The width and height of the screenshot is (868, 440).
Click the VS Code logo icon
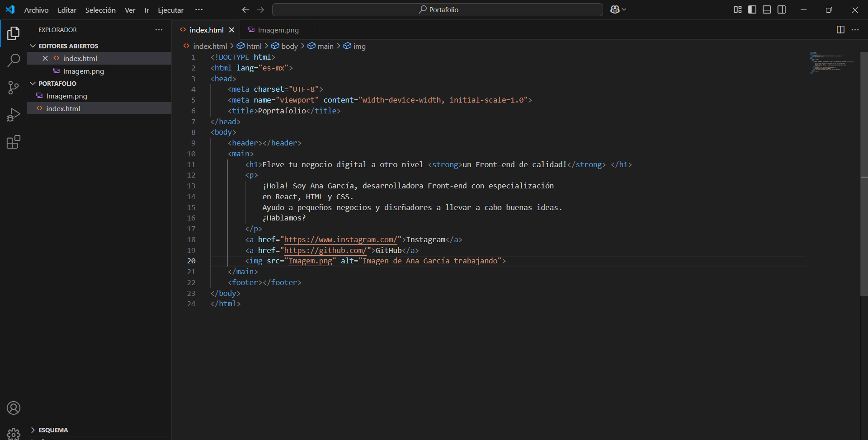(x=10, y=9)
